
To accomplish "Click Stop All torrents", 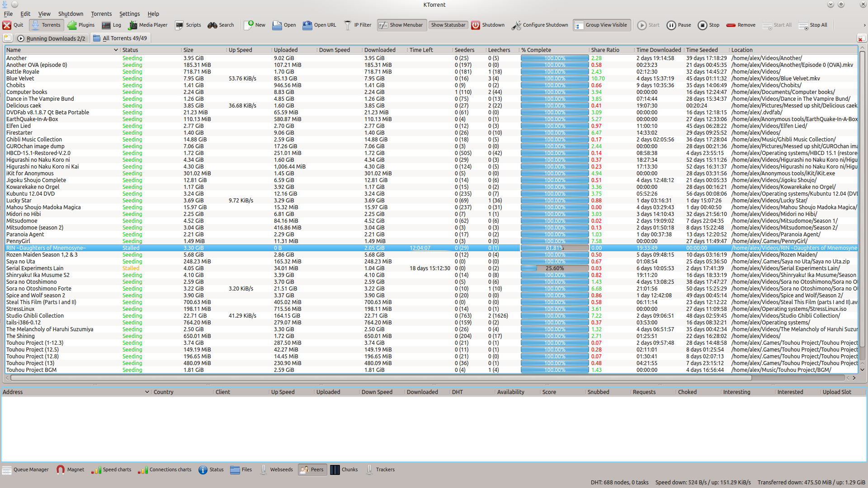I will 813,25.
